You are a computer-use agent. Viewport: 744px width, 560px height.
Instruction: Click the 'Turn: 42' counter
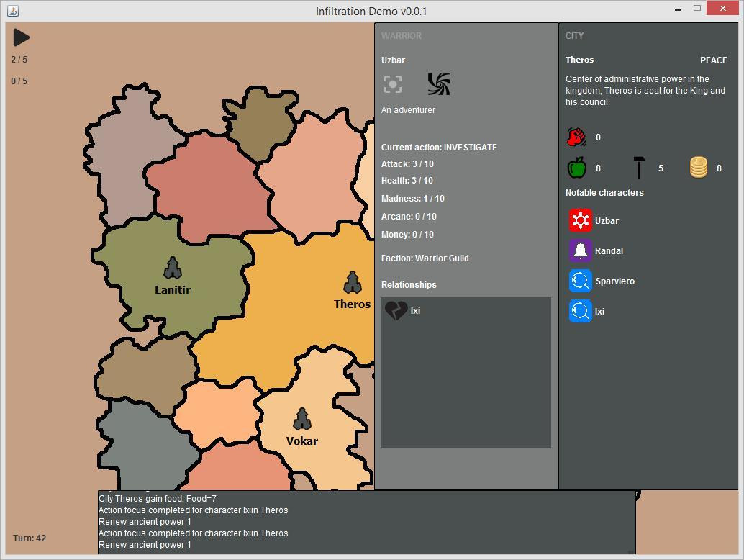(30, 538)
